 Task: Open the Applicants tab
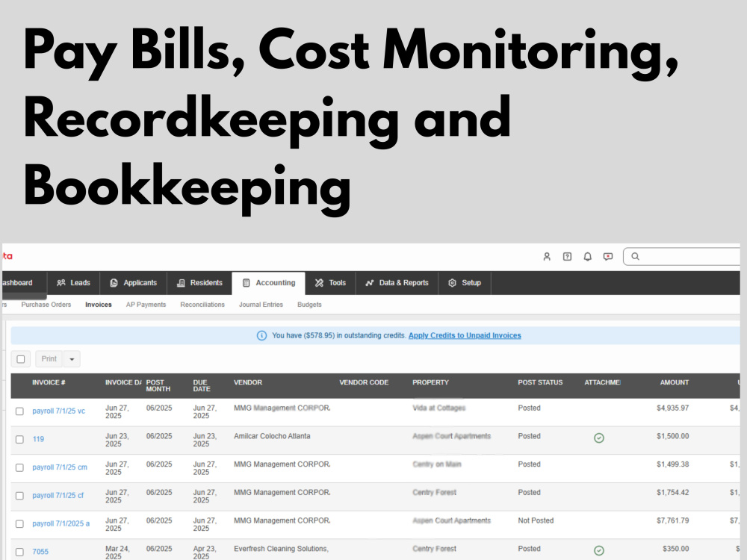tap(134, 283)
